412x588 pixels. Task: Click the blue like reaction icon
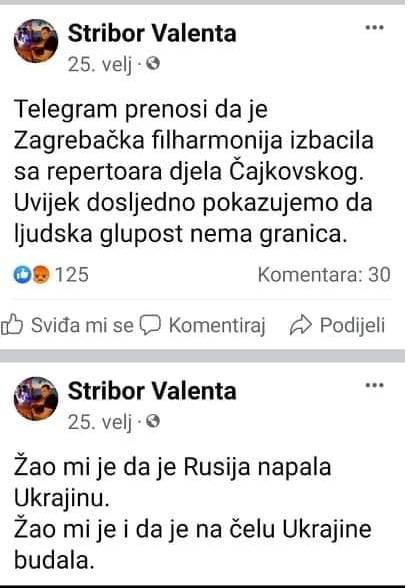[x=22, y=274]
